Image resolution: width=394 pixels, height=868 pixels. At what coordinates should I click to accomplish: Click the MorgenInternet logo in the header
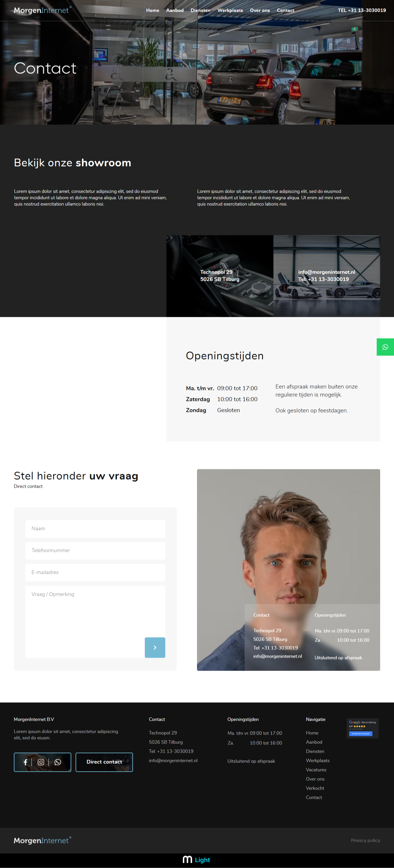pyautogui.click(x=42, y=10)
